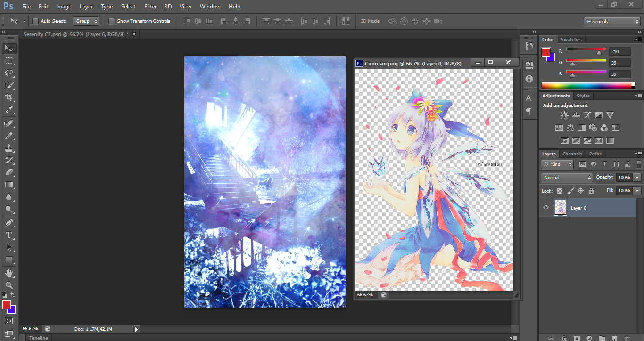This screenshot has height=341, width=644.
Task: Select the Eyedropper tool
Action: (x=9, y=110)
